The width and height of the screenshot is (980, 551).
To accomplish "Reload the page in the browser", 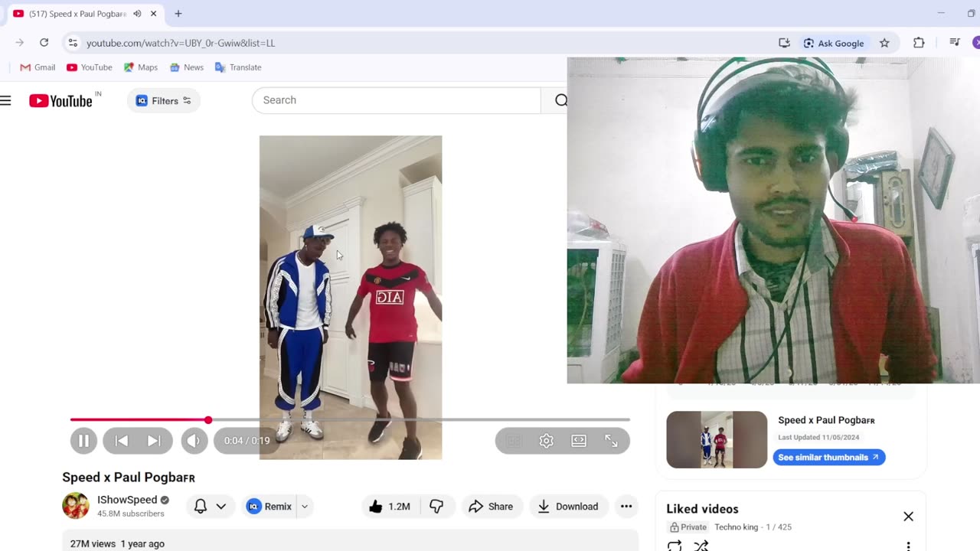I will tap(44, 43).
